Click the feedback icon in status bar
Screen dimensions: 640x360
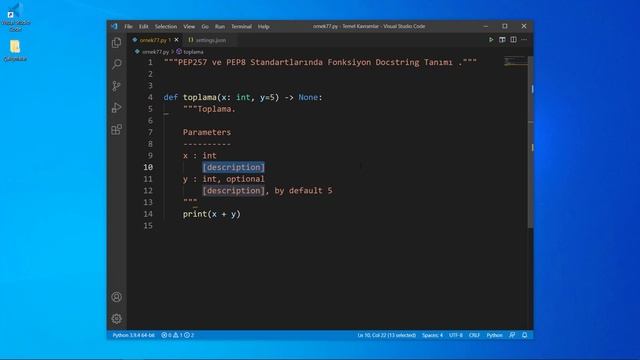[512, 335]
